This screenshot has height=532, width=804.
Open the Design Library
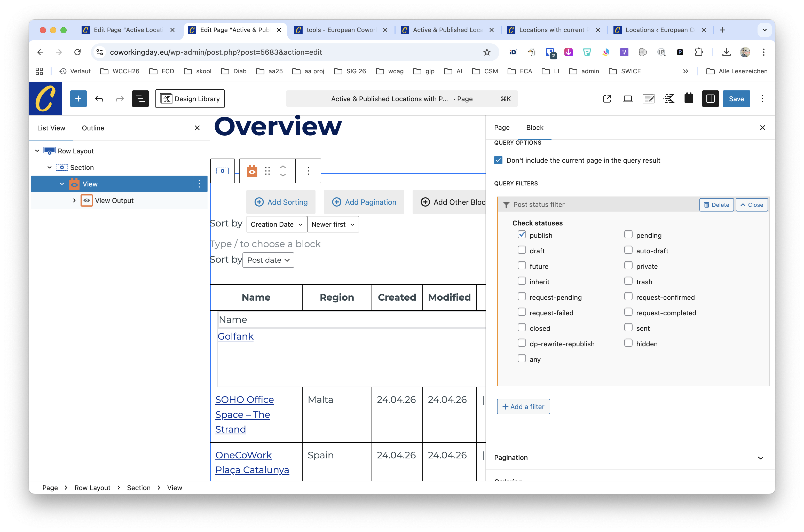pyautogui.click(x=190, y=99)
